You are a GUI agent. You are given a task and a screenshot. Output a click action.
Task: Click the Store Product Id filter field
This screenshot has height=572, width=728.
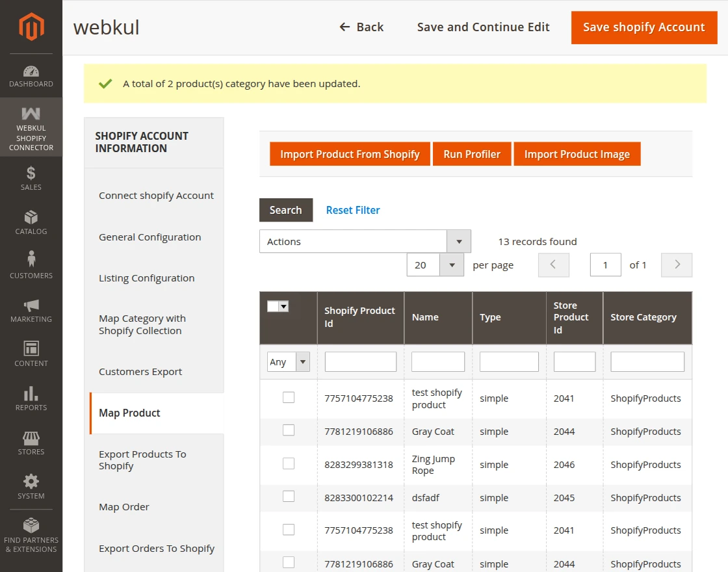(575, 361)
